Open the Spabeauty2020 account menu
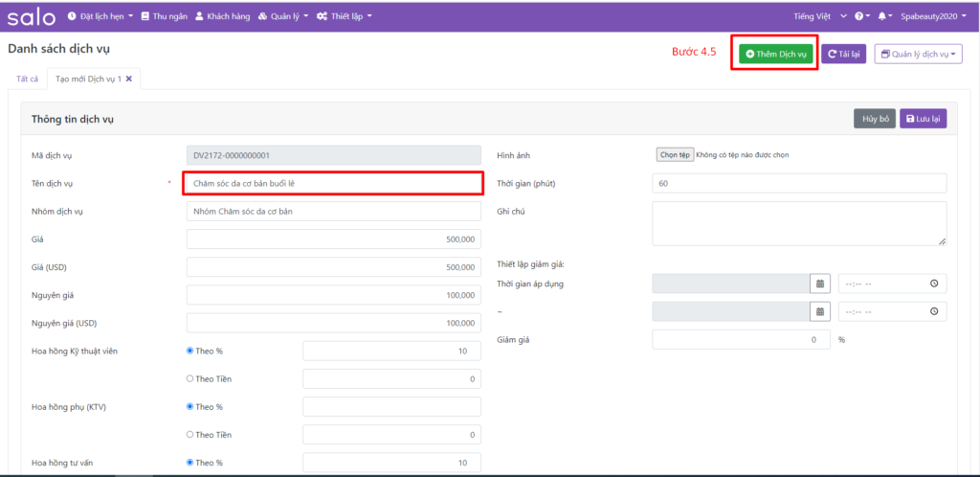Image resolution: width=980 pixels, height=477 pixels. [x=935, y=16]
